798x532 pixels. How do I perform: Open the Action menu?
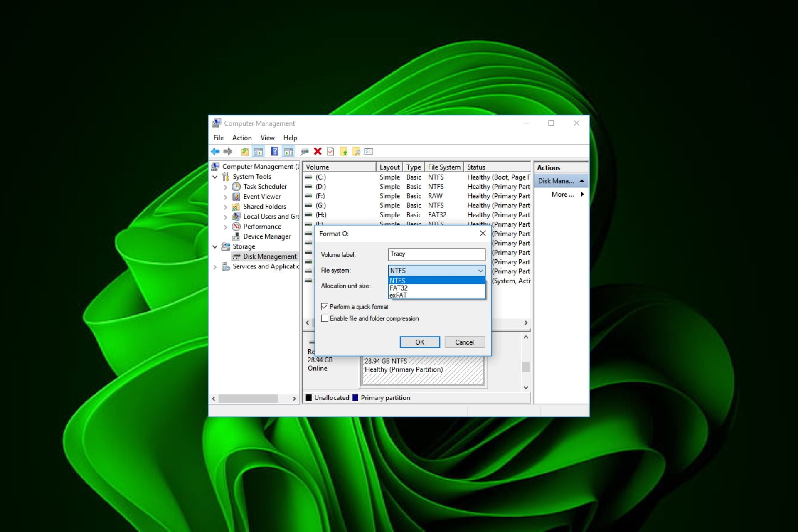pos(242,138)
